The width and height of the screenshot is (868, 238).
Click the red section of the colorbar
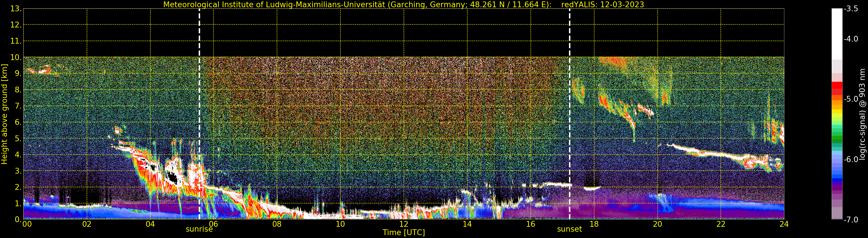click(x=837, y=88)
